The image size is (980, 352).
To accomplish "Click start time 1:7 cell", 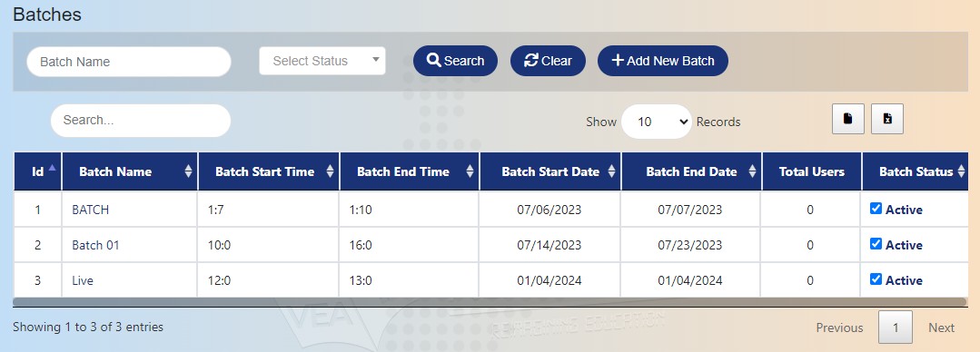I will [269, 210].
